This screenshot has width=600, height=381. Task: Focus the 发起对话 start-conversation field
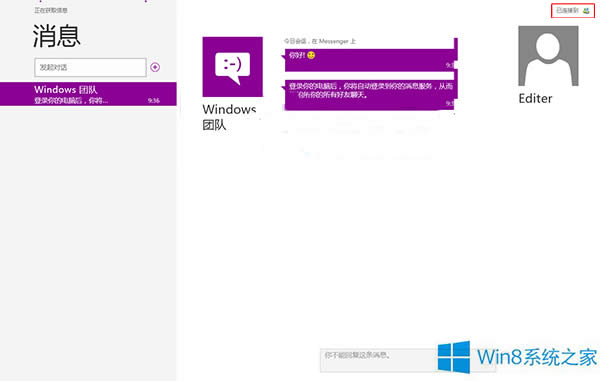pos(90,67)
